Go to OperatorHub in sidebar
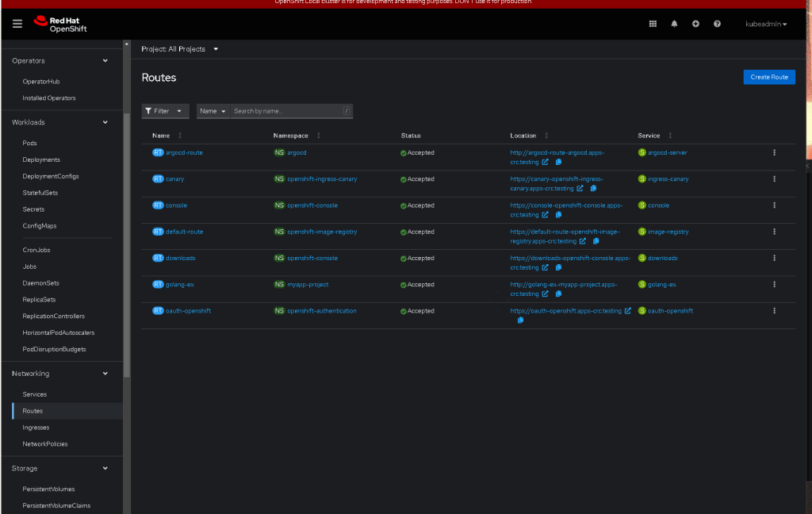Image resolution: width=812 pixels, height=514 pixels. tap(41, 82)
